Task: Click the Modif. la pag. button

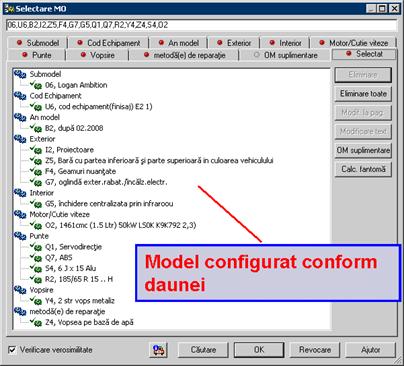Action: (x=363, y=113)
